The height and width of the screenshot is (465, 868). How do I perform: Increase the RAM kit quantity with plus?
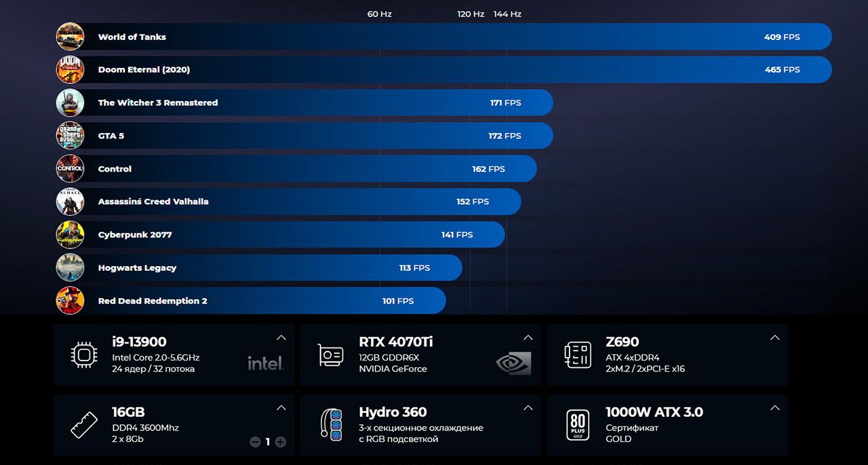click(x=280, y=442)
